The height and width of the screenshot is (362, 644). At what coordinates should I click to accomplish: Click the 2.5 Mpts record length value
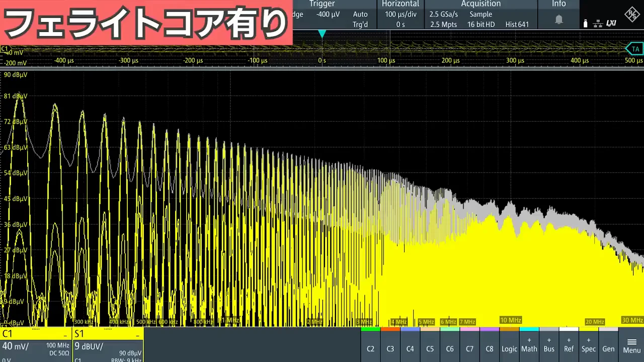pyautogui.click(x=443, y=24)
